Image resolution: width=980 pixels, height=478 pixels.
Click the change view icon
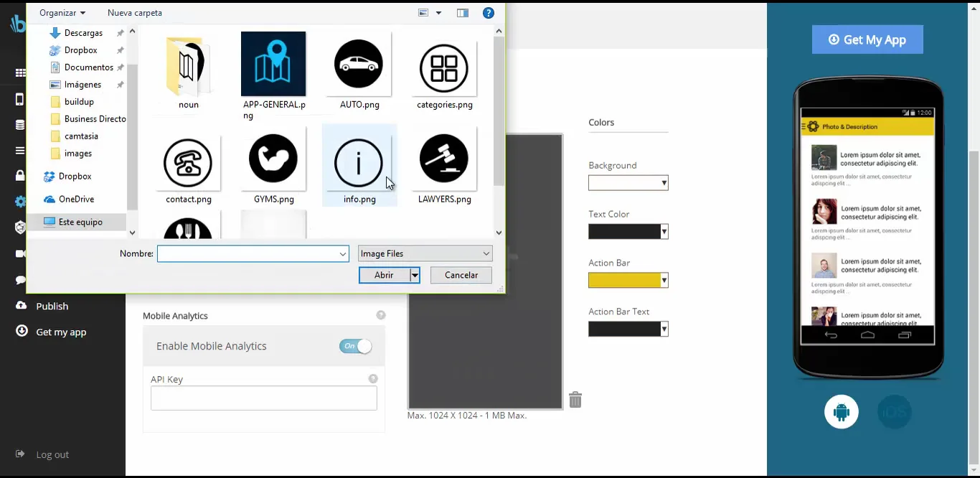coord(424,13)
